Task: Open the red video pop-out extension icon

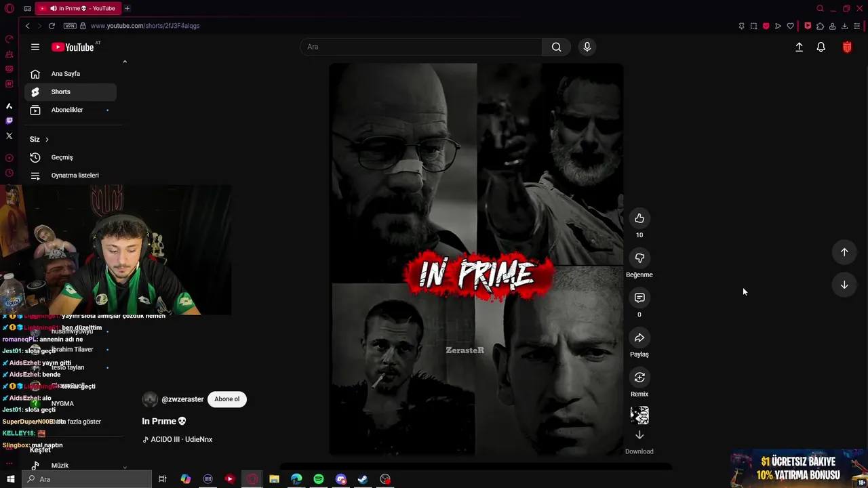Action: [808, 26]
